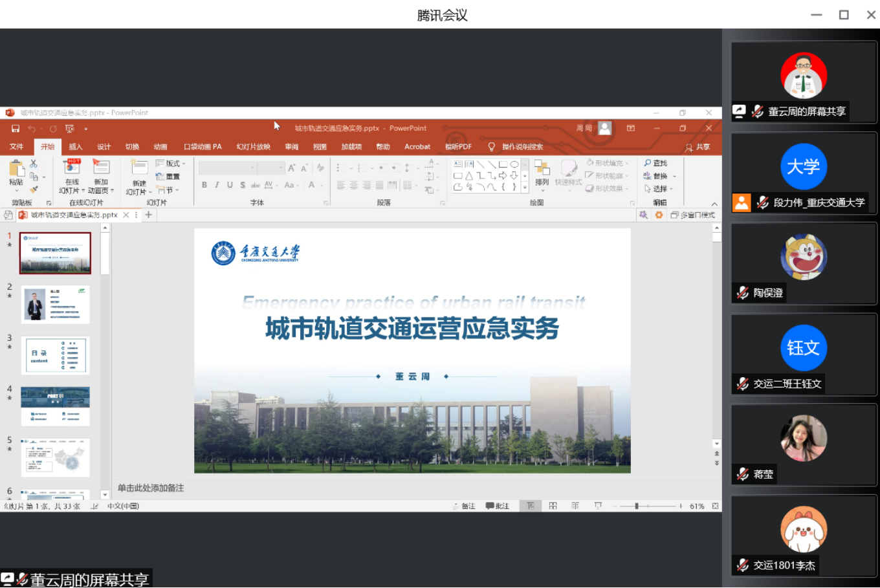Click the 共享 (Share) button in PowerPoint
Screen dimensions: 880x588
click(x=698, y=147)
